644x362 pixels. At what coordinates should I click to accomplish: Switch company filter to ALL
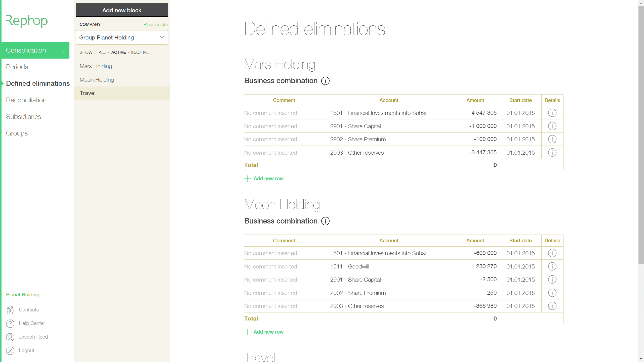pyautogui.click(x=102, y=52)
